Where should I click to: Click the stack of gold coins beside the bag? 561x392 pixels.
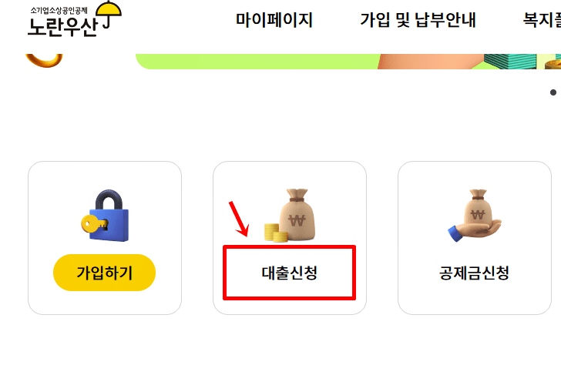[x=276, y=233]
